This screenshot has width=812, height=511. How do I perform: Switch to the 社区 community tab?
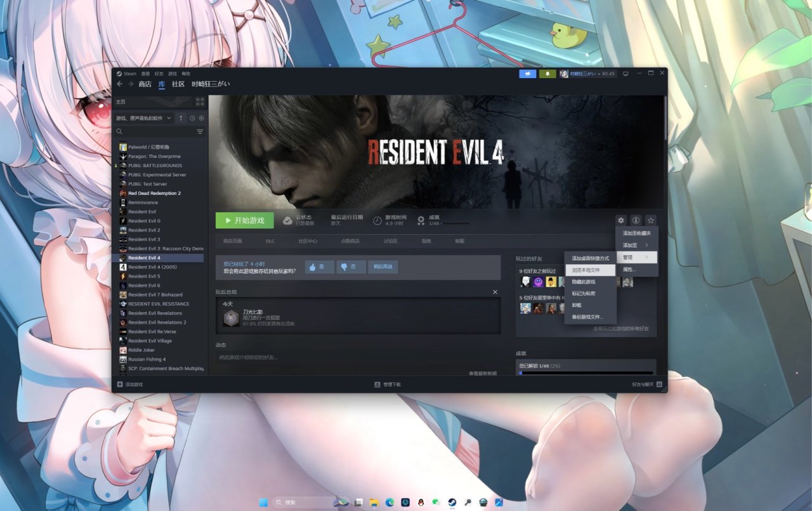click(x=178, y=84)
